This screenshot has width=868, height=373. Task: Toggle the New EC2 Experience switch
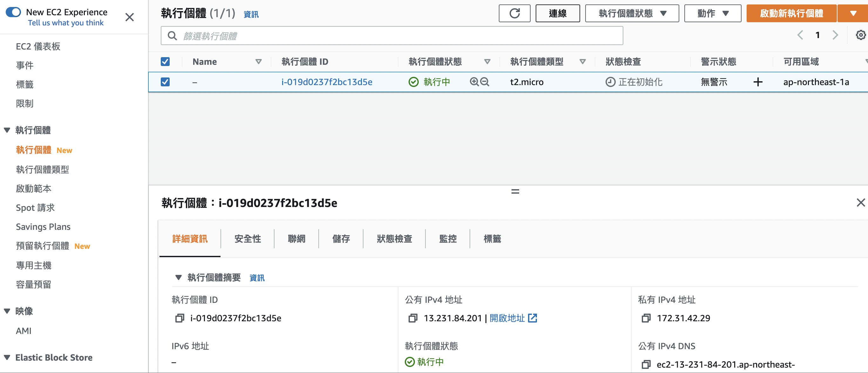click(13, 12)
